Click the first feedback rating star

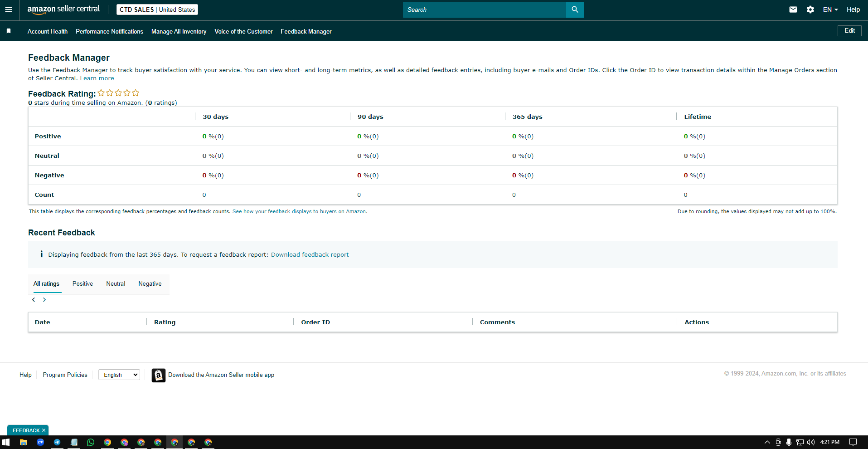(101, 93)
